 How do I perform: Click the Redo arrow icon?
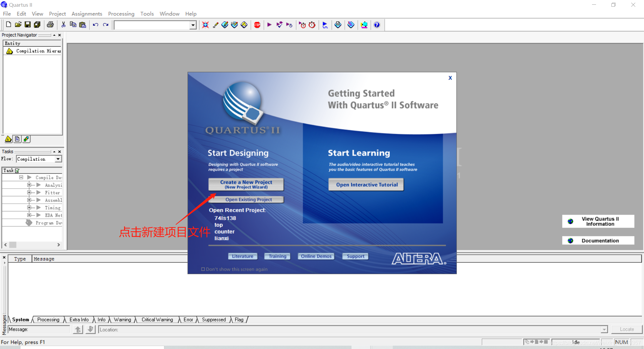106,24
